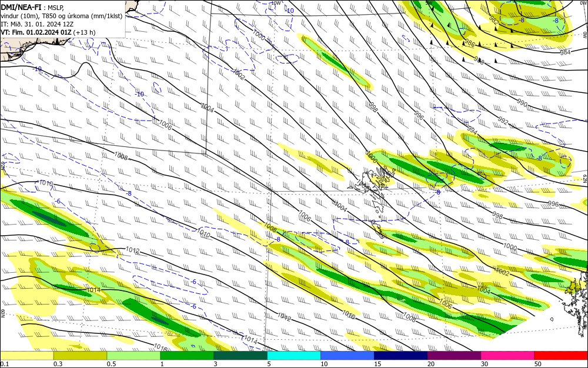This screenshot has width=588, height=368.
Task: Click the "992" isobar label
Action: coord(503,121)
